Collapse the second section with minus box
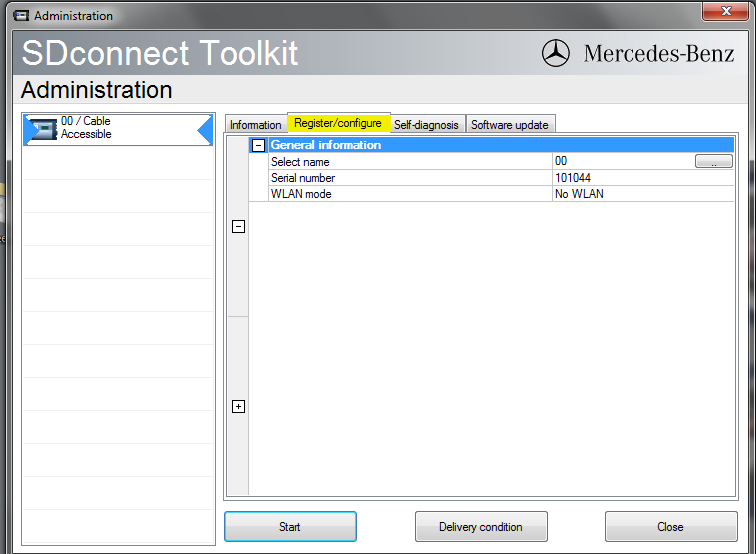Screen dimensions: 756x554 238,227
